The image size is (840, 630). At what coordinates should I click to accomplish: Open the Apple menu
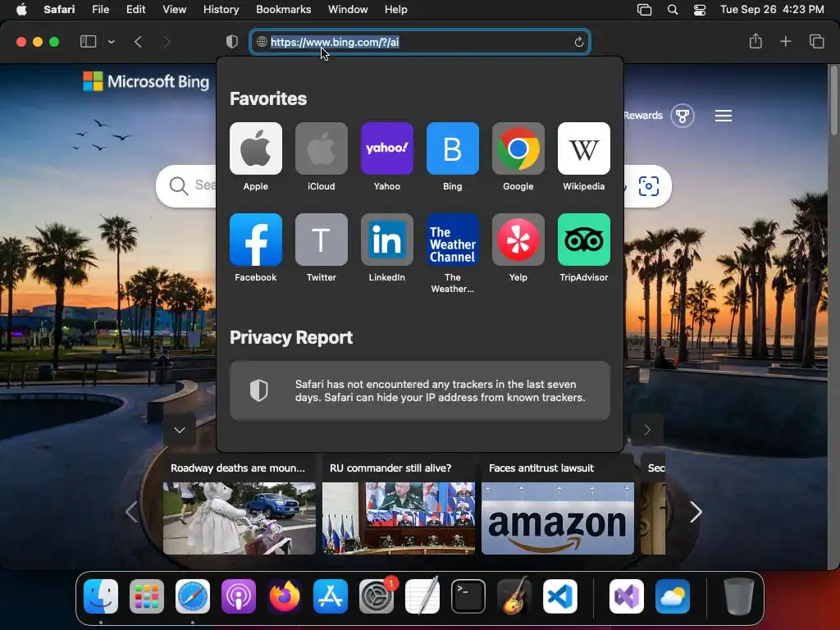coord(21,10)
